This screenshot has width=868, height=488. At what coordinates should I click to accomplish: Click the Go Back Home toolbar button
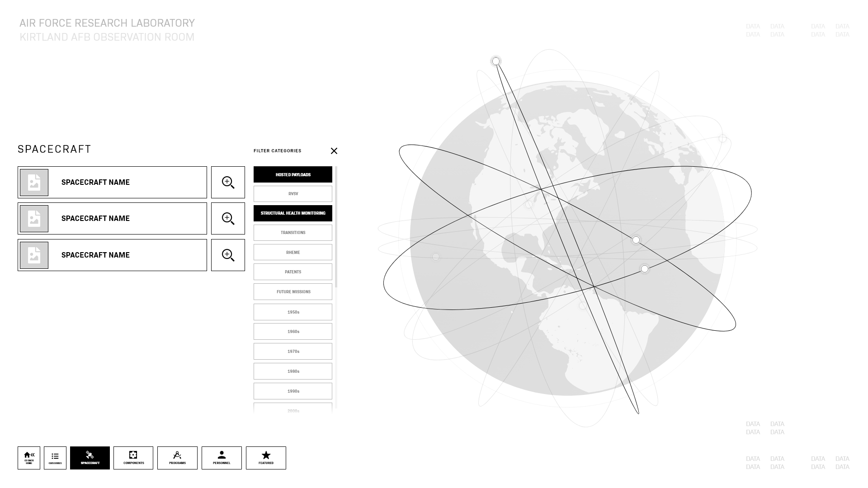[x=28, y=458]
